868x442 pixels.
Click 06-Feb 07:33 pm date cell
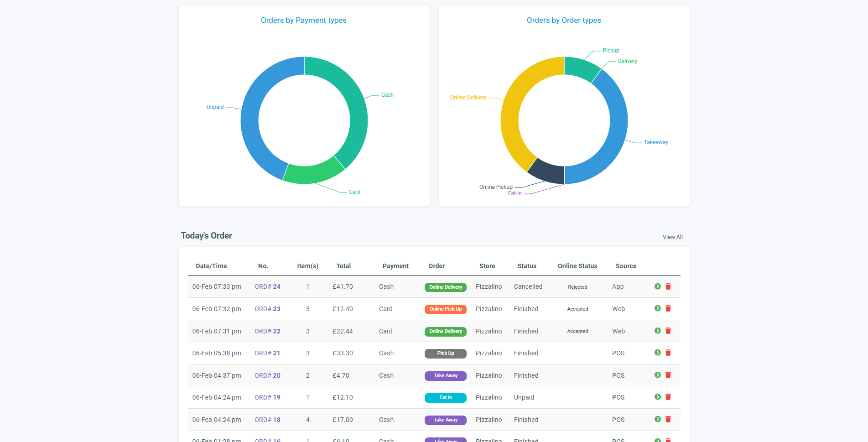pos(217,286)
